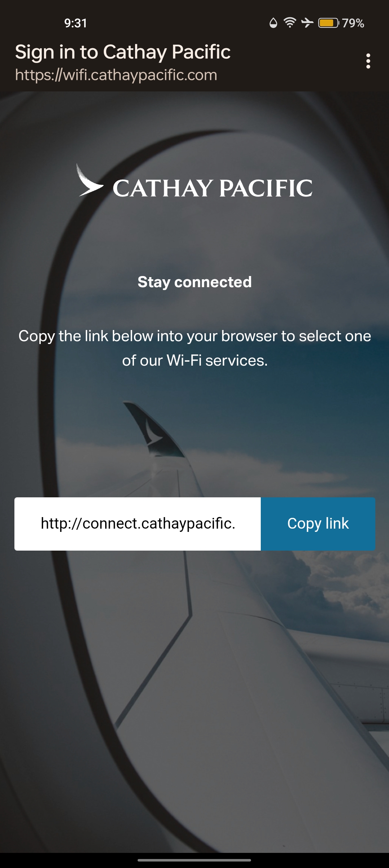Tap the 'of our Wi-Fi services' text line
This screenshot has height=868, width=389.
tap(194, 361)
